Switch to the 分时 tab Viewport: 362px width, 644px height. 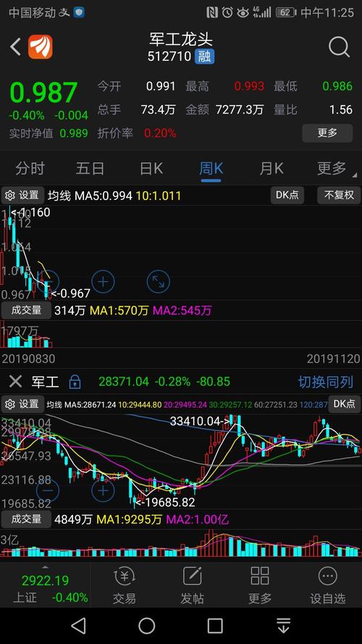click(30, 168)
